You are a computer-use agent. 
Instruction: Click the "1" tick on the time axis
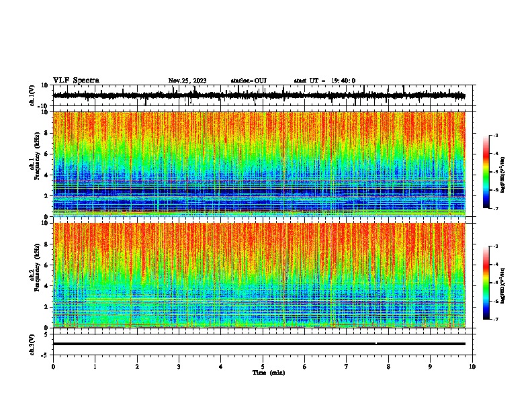[x=95, y=367]
